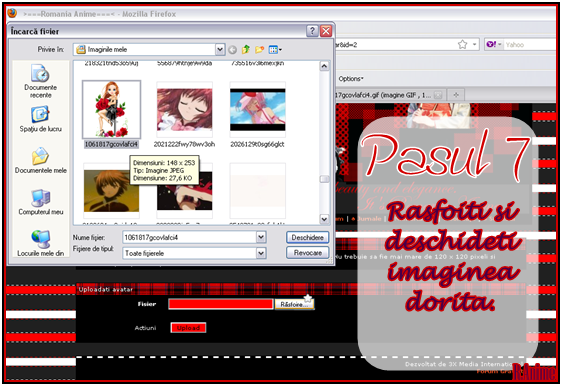Open the URL bar history dropdown
The width and height of the screenshot is (562, 386).
(474, 44)
